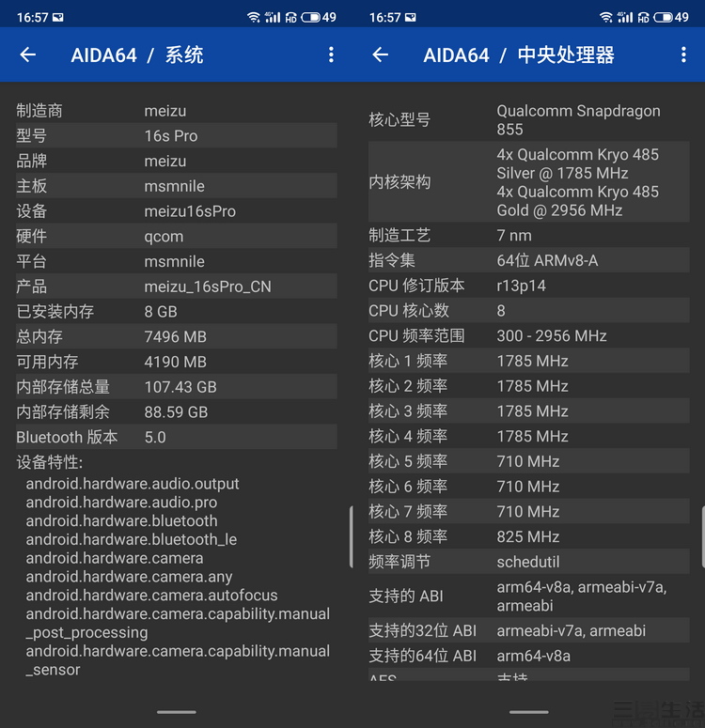The image size is (705, 728).
Task: Select the 核心 3 频率 row
Action: 529,410
